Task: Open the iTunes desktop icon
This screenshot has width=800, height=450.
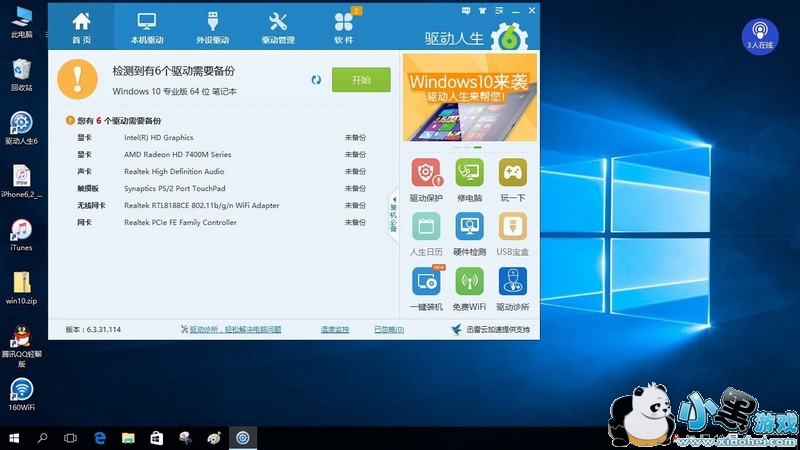Action: click(21, 235)
